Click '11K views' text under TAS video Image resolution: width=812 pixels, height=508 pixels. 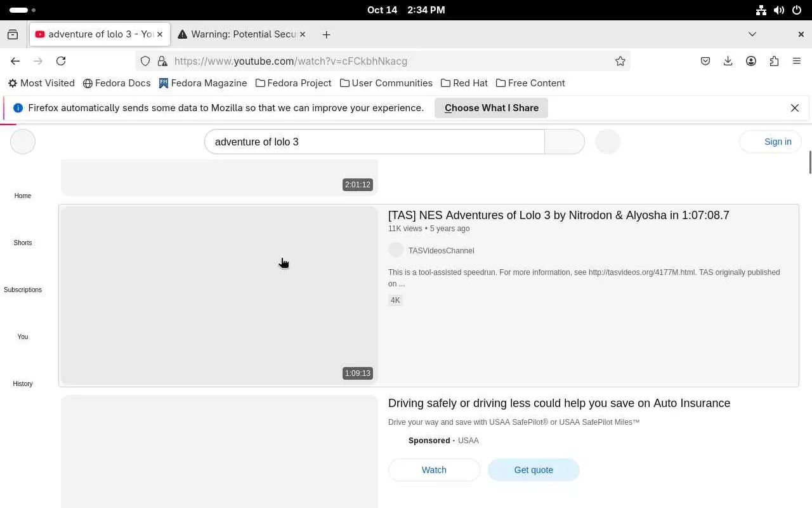[x=405, y=229]
